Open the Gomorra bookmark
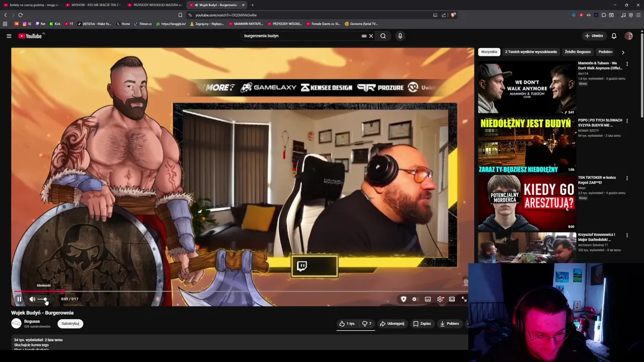The image size is (644, 362). [x=361, y=24]
